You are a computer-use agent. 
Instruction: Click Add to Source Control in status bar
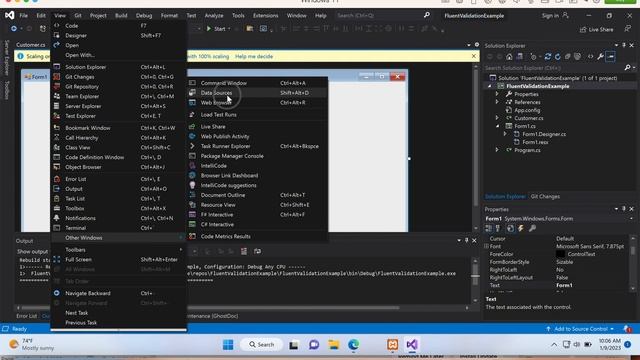[580, 329]
